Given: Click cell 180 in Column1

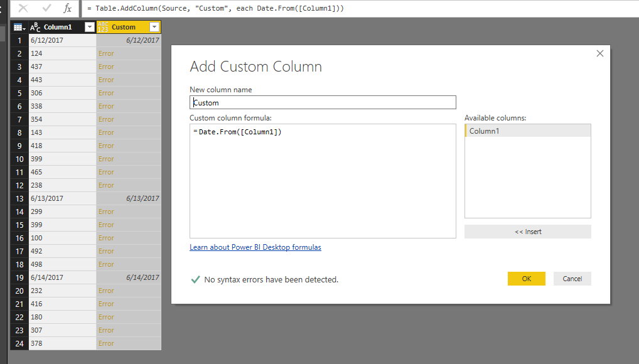Looking at the screenshot, I should 62,317.
